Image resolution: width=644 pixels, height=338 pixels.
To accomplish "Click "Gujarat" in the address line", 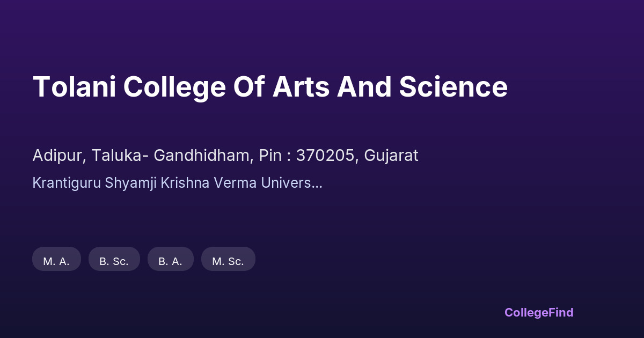I will 391,156.
